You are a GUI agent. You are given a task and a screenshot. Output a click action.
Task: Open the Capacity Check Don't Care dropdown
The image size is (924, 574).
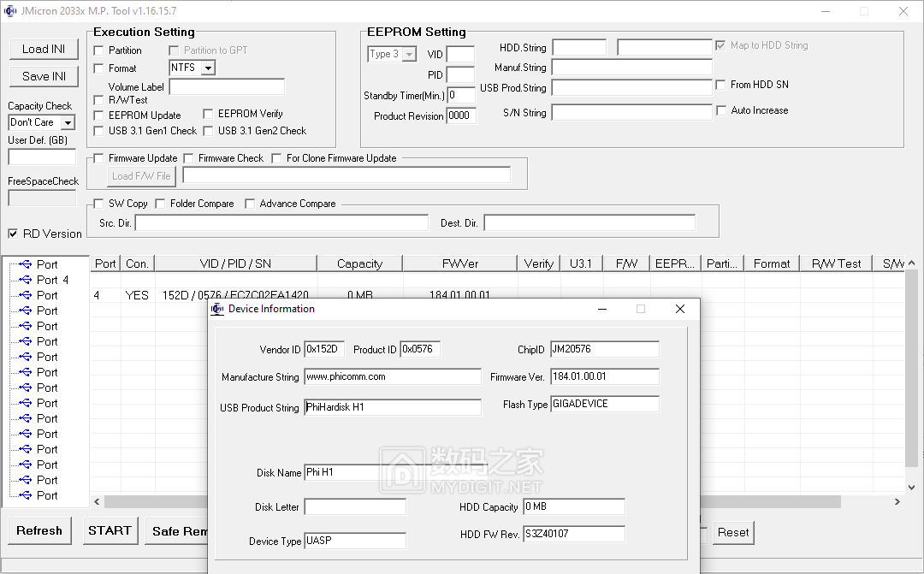click(69, 122)
